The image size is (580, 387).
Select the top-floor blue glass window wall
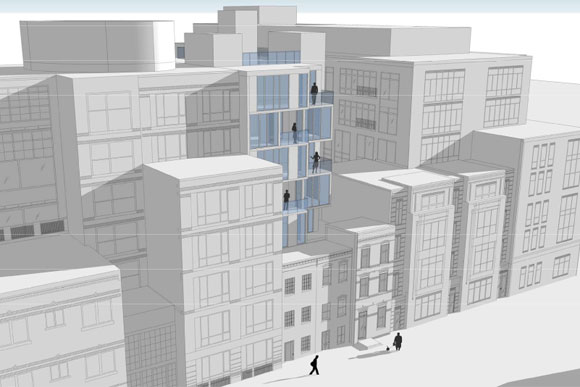pos(273,92)
